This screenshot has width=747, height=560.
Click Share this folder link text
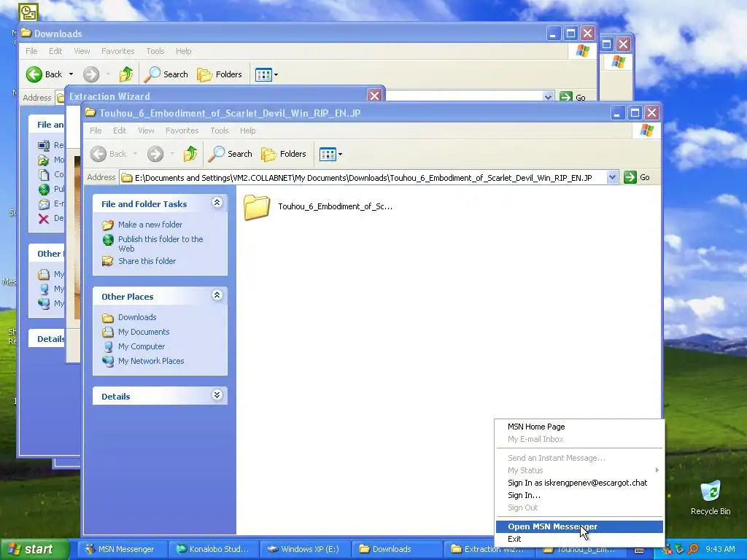[147, 261]
